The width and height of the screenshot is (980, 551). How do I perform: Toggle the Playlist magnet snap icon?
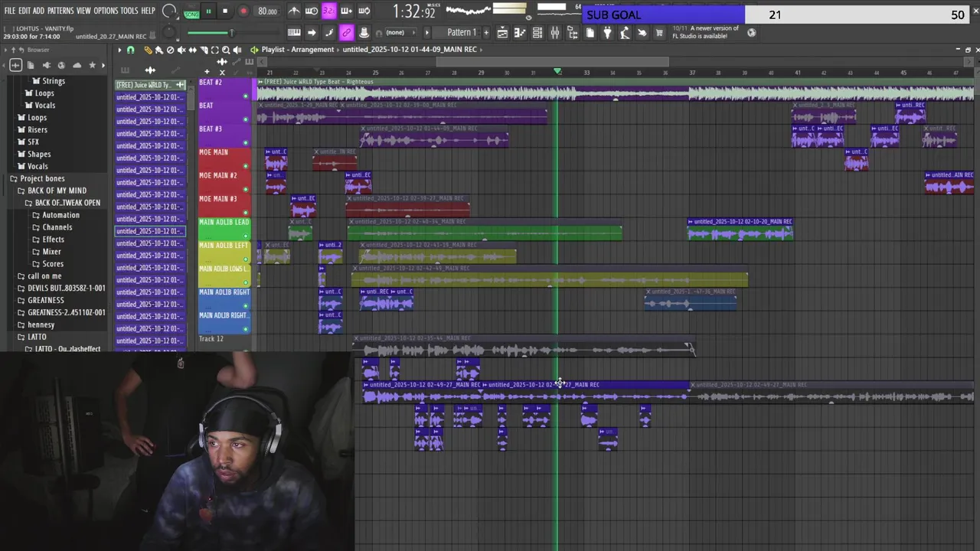(131, 50)
